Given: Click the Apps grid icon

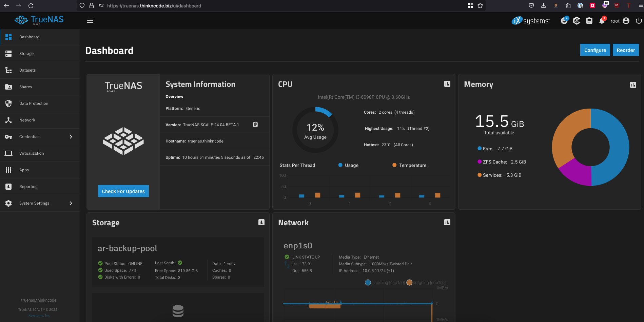Looking at the screenshot, I should tap(8, 170).
